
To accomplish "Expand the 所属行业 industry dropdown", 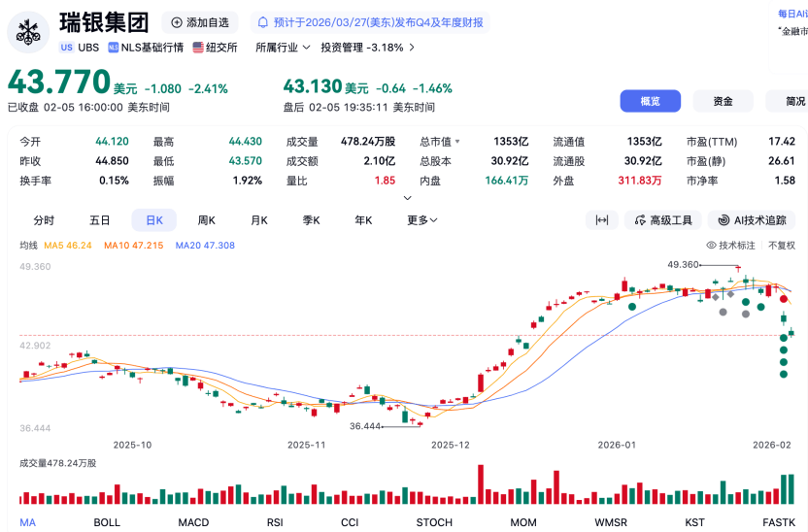I will (283, 47).
